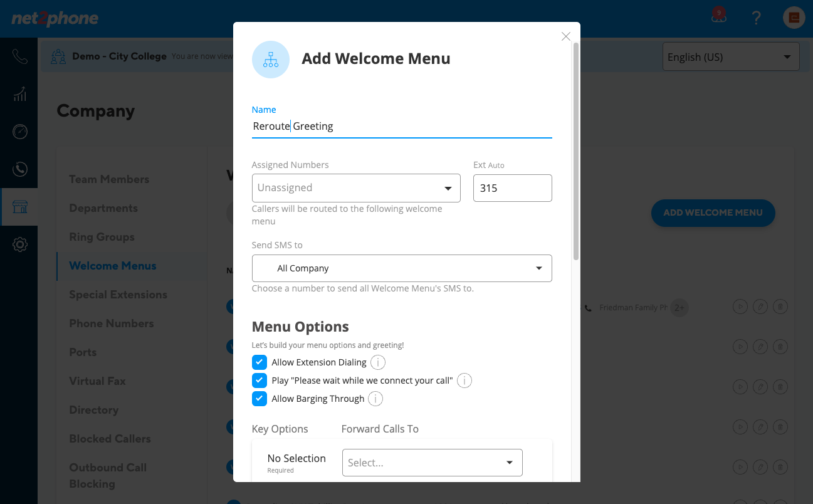813x504 pixels.
Task: Open the call history clock-phone sidebar icon
Action: click(x=20, y=169)
